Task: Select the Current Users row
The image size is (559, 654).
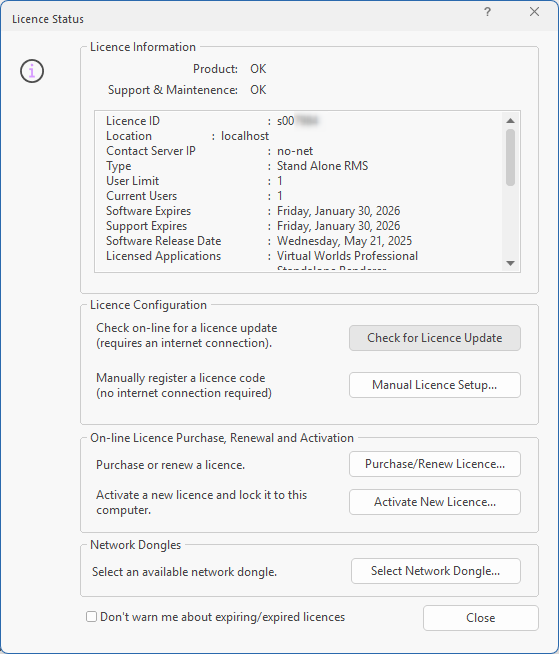Action: (194, 196)
